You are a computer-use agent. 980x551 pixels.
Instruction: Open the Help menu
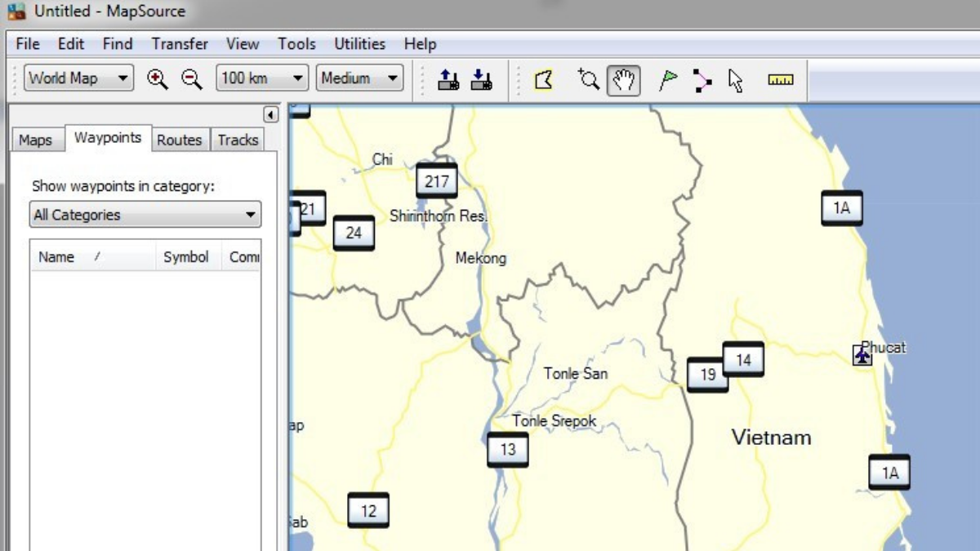point(420,44)
